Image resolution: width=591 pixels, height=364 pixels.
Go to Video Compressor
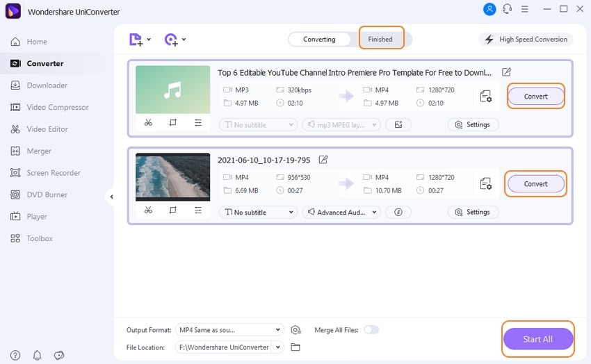[49, 107]
